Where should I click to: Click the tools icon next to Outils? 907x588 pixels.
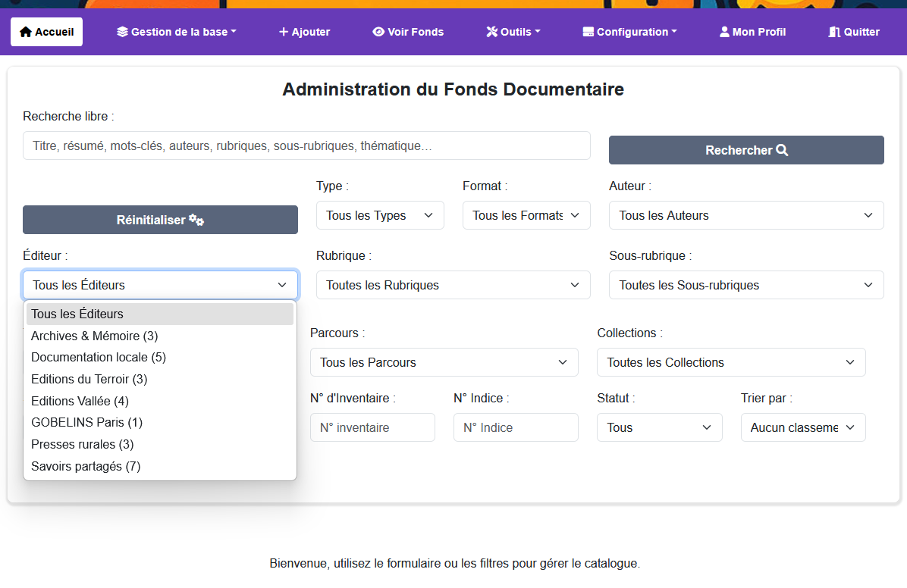[491, 32]
